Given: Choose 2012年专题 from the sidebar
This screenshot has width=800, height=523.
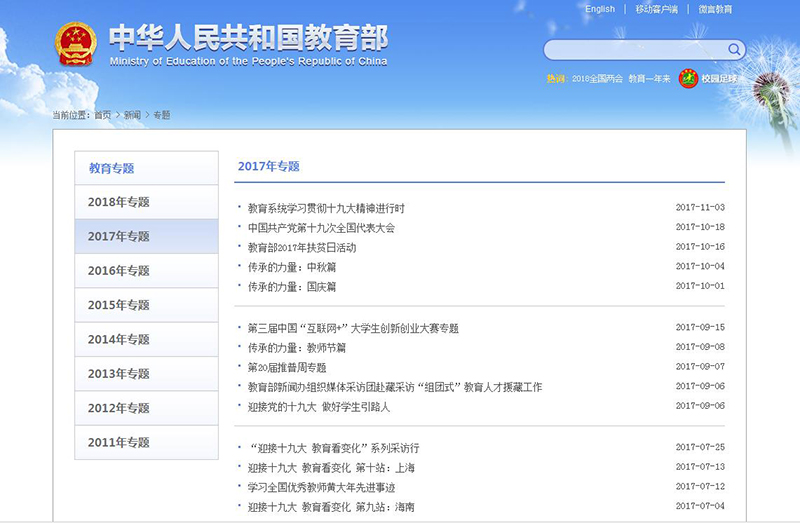Looking at the screenshot, I should point(119,408).
